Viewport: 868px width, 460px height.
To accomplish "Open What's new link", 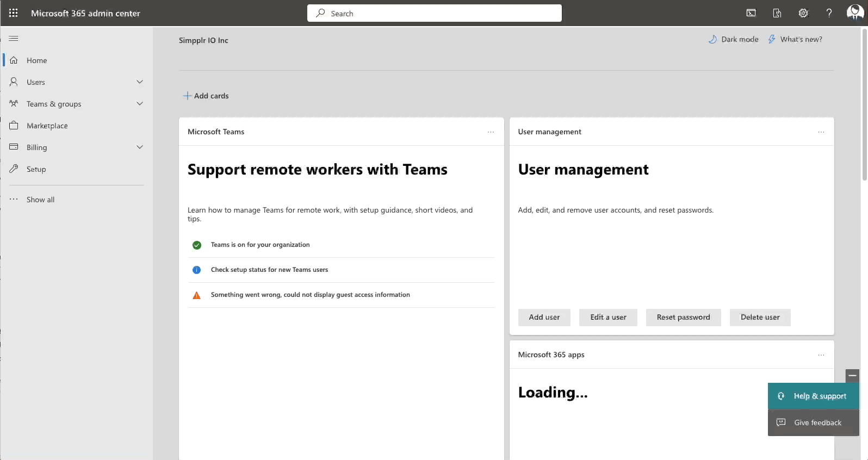I will coord(795,39).
